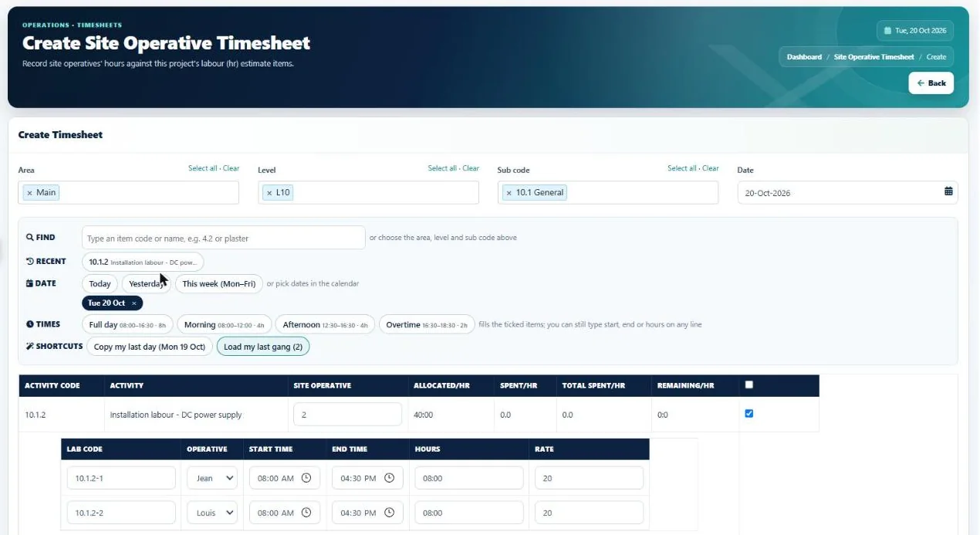This screenshot has width=980, height=535.
Task: Open the Jean operative dropdown
Action: click(x=212, y=478)
